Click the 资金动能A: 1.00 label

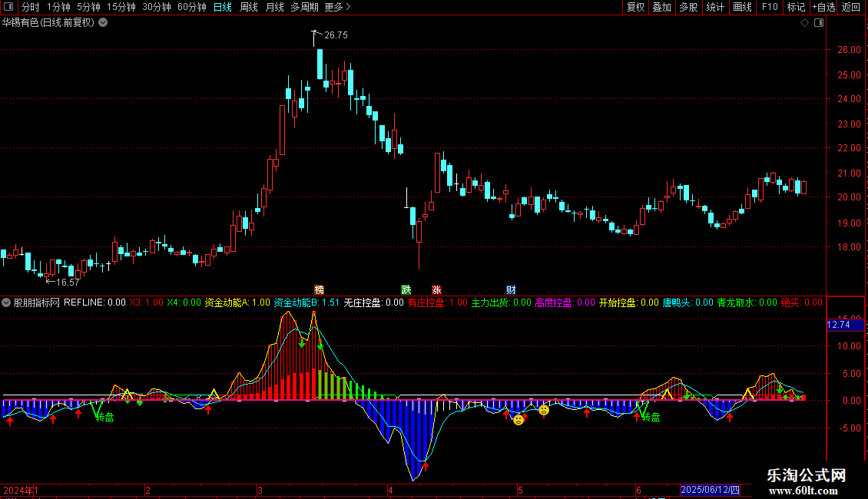(237, 302)
